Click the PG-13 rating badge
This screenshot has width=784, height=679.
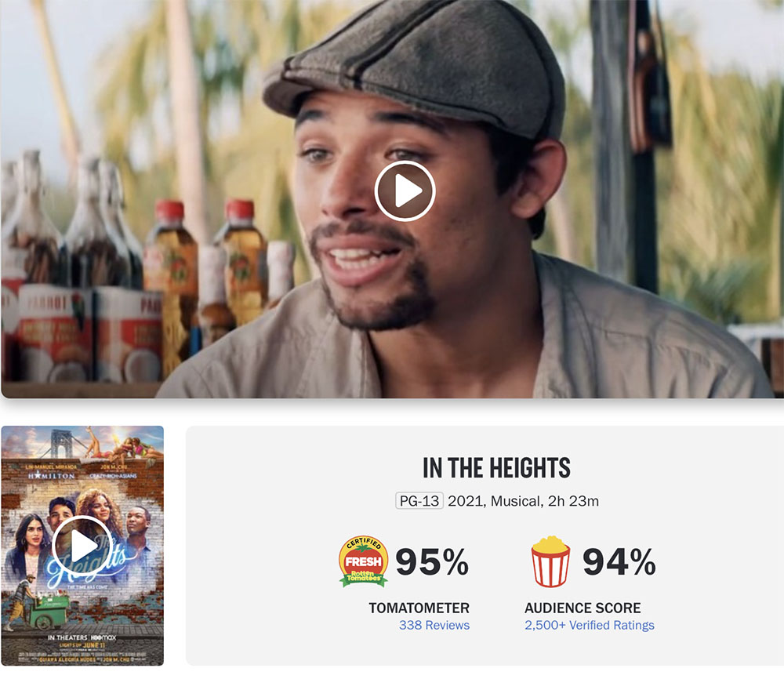tap(419, 500)
